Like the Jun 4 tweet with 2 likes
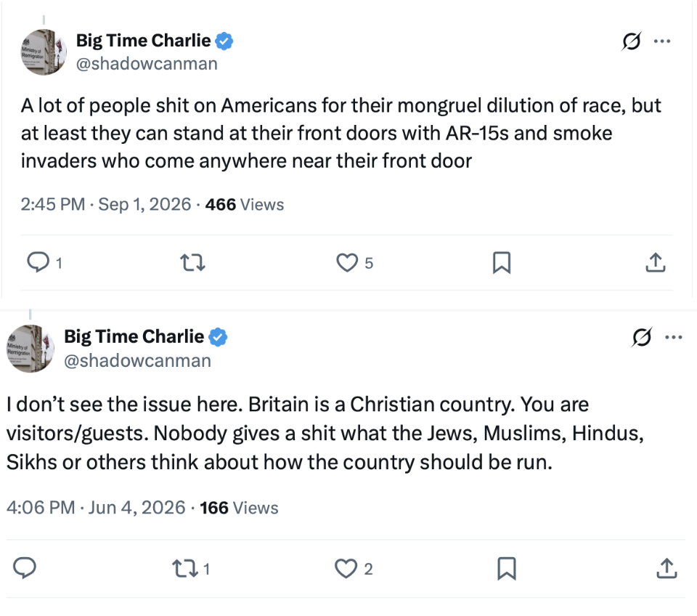Viewport: 697px width, 616px height. (346, 568)
